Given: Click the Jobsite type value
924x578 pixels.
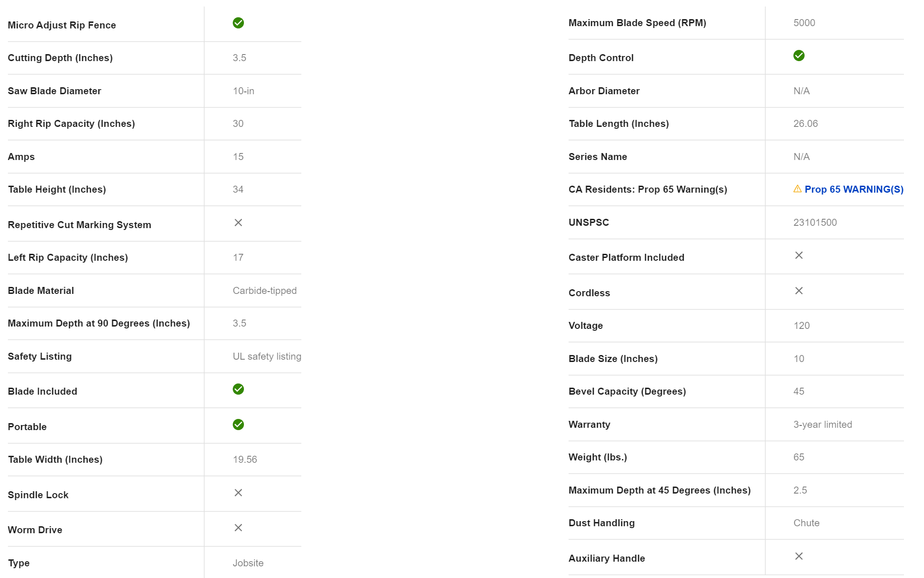Looking at the screenshot, I should click(248, 563).
